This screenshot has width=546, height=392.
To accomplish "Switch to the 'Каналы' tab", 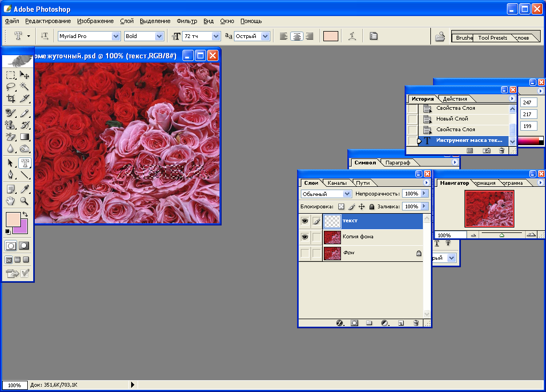I will [x=337, y=183].
